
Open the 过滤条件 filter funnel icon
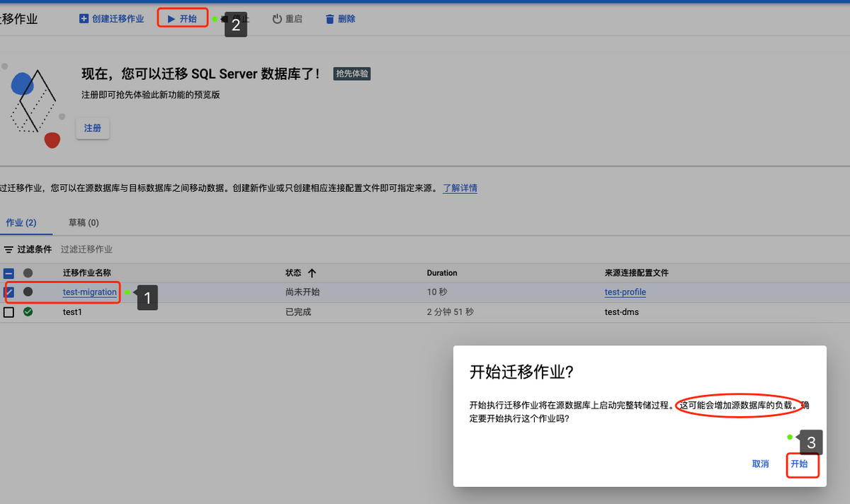[x=10, y=248]
